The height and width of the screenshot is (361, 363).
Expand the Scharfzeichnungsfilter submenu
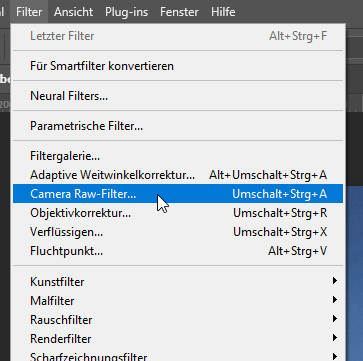(x=178, y=355)
